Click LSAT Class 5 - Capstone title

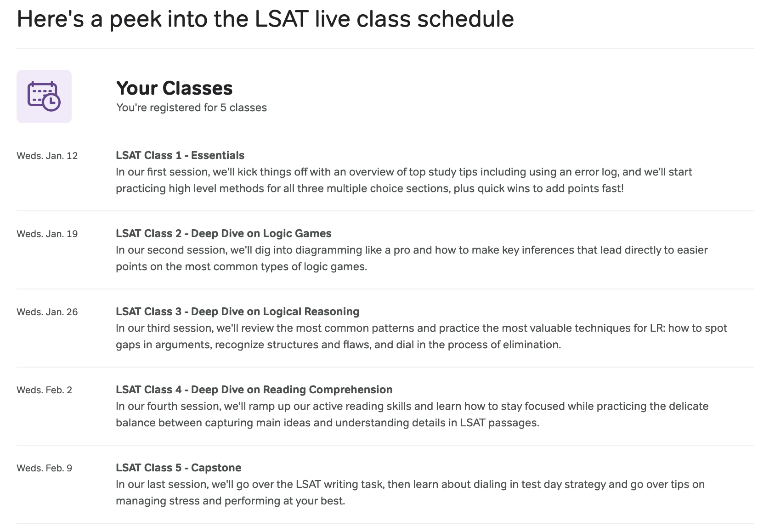tap(178, 468)
